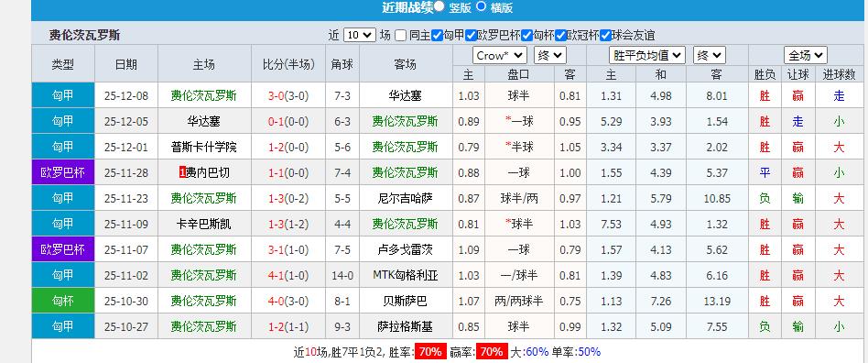Click the 单率:50% statistic

tap(576, 351)
